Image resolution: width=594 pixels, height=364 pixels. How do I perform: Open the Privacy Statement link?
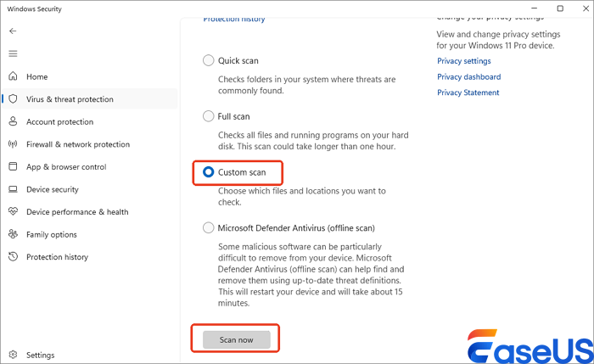[468, 92]
